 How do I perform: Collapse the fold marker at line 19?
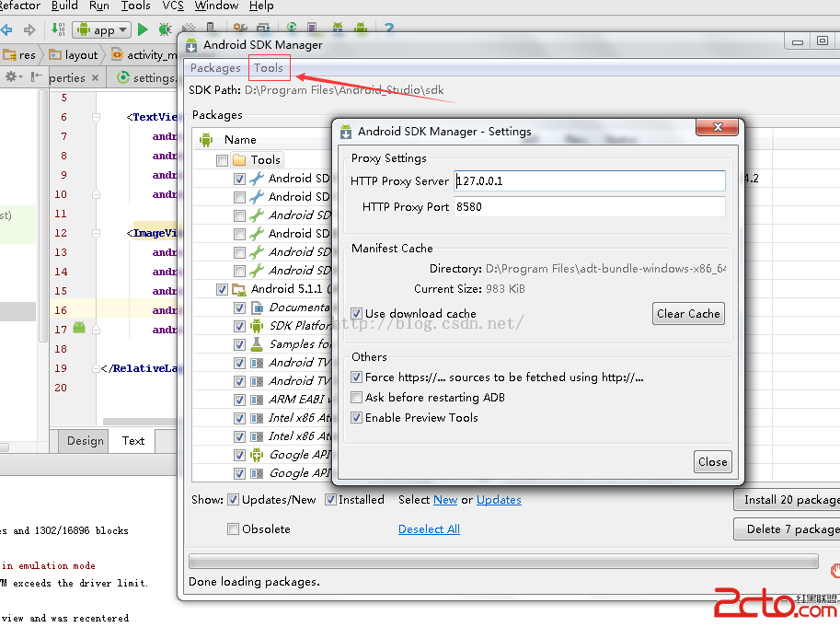[x=96, y=368]
